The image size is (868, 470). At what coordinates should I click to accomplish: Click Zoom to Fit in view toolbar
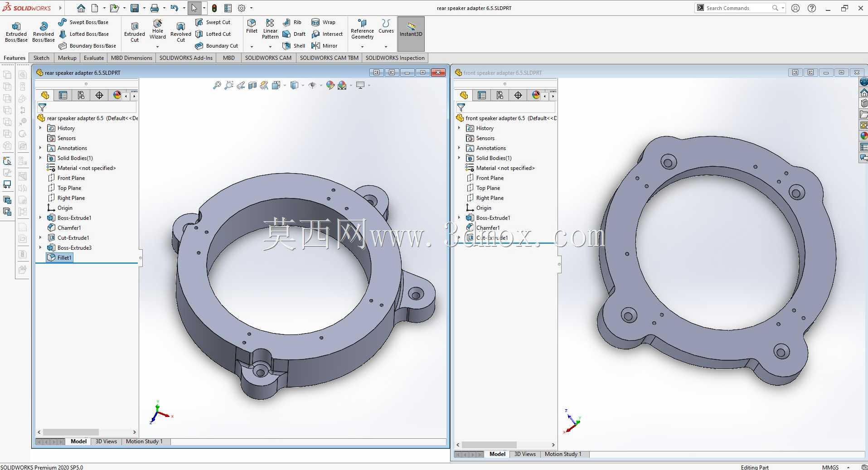pyautogui.click(x=217, y=85)
